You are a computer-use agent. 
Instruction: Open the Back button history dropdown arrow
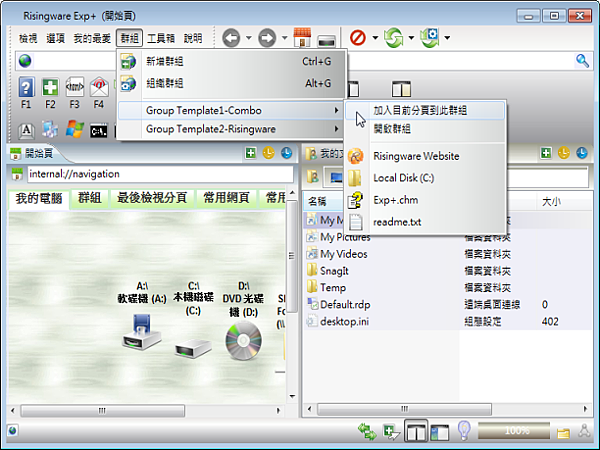click(x=249, y=38)
